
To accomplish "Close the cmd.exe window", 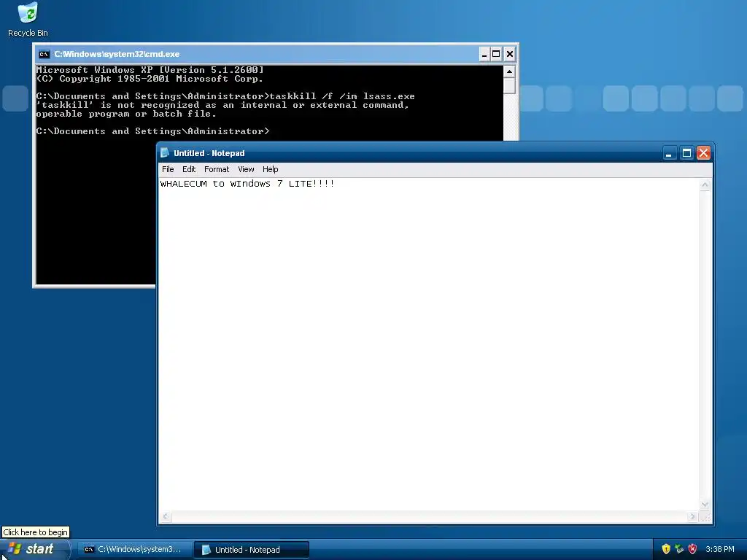I will 510,54.
